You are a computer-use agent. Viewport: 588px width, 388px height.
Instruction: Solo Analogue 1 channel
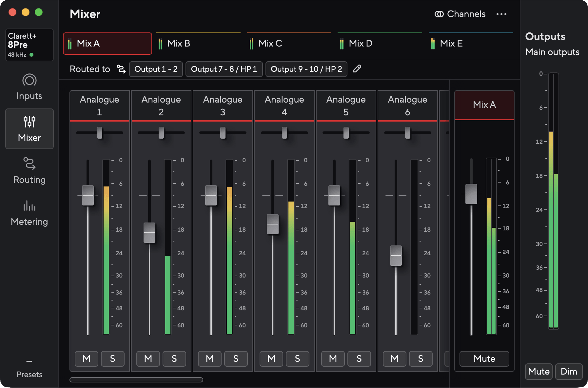pyautogui.click(x=113, y=359)
